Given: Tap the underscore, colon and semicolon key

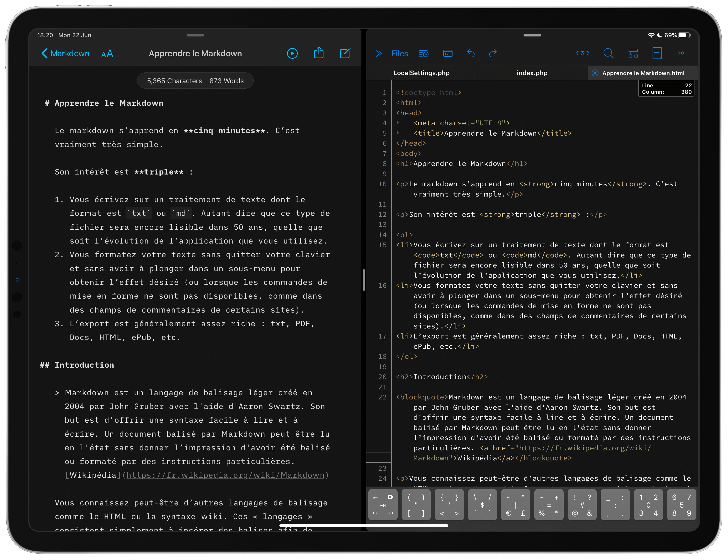Looking at the screenshot, I should [x=615, y=505].
